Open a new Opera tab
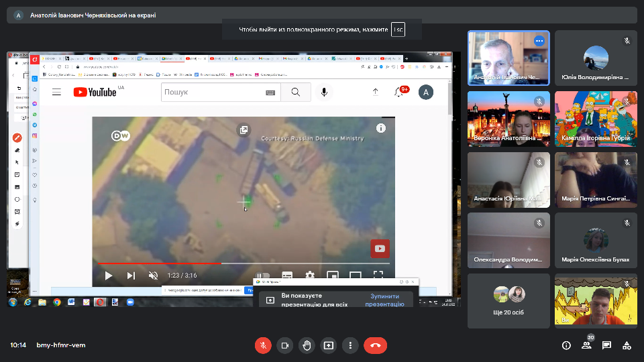 [407, 59]
